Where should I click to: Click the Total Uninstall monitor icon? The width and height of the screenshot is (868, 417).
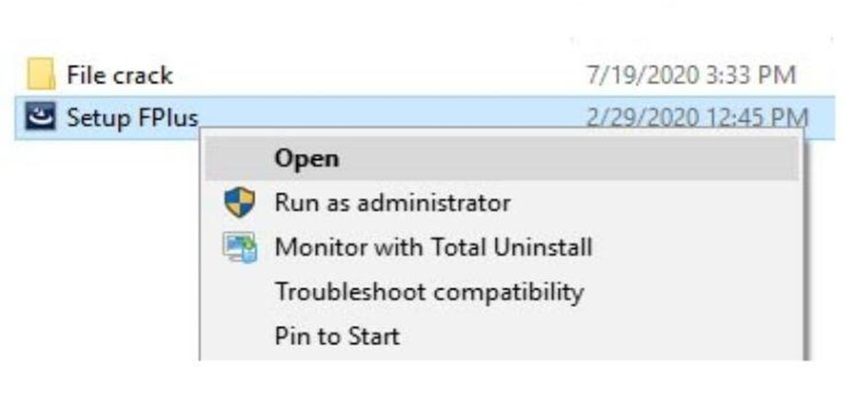point(240,247)
